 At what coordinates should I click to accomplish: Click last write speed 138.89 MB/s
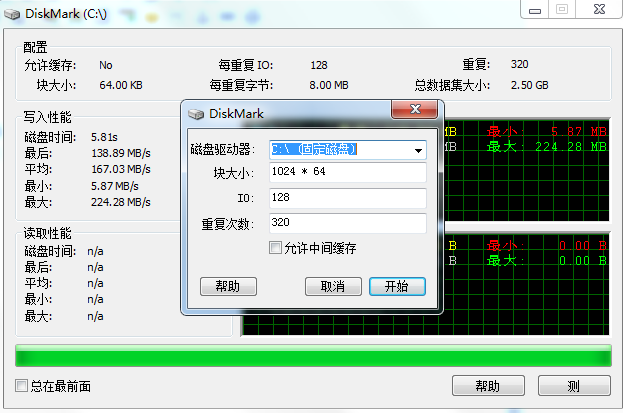point(121,153)
